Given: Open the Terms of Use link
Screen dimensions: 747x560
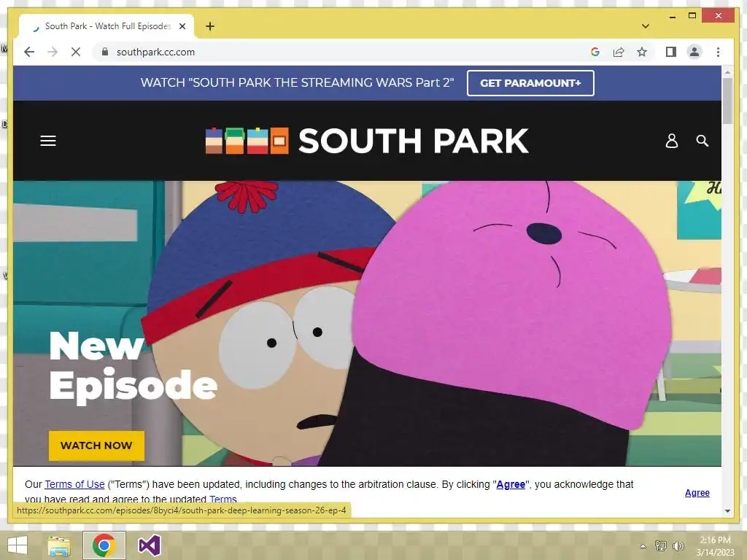Looking at the screenshot, I should 74,484.
